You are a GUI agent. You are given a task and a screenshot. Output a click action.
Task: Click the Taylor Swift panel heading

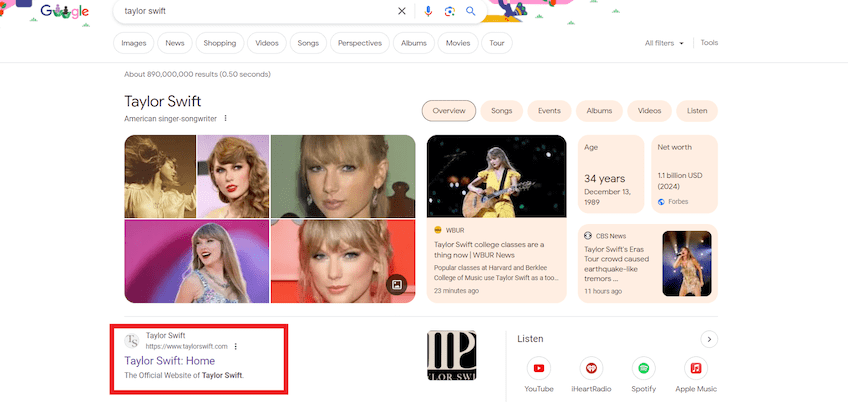[x=163, y=101]
